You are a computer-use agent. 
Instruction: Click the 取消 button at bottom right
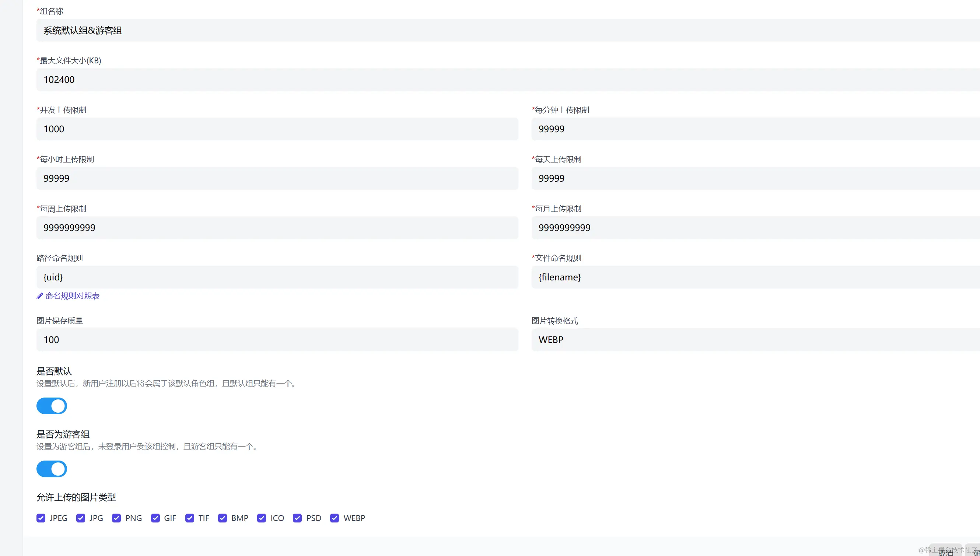point(945,552)
